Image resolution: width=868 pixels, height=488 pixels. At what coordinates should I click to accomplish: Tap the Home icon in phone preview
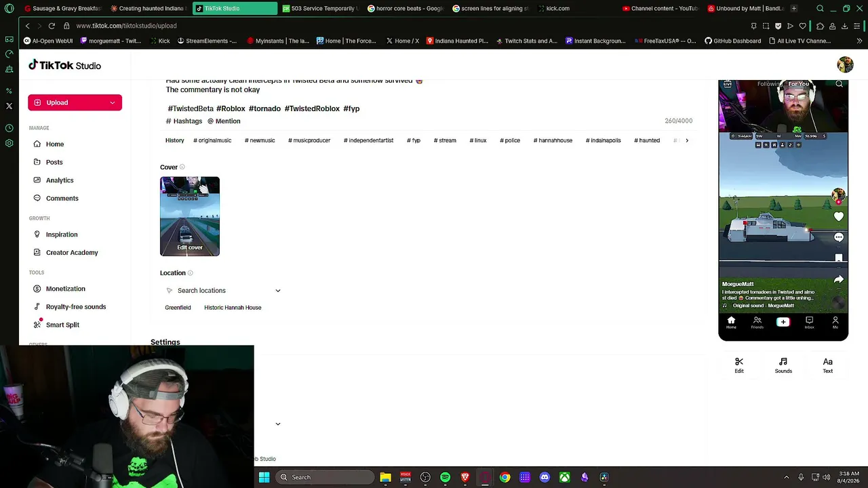(731, 323)
